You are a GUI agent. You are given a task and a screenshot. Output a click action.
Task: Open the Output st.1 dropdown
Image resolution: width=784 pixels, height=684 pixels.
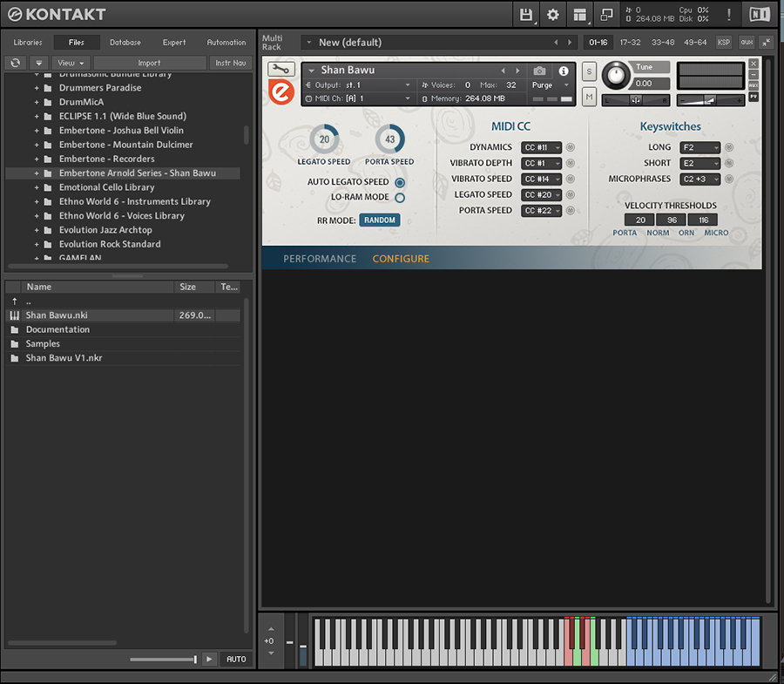click(x=358, y=85)
